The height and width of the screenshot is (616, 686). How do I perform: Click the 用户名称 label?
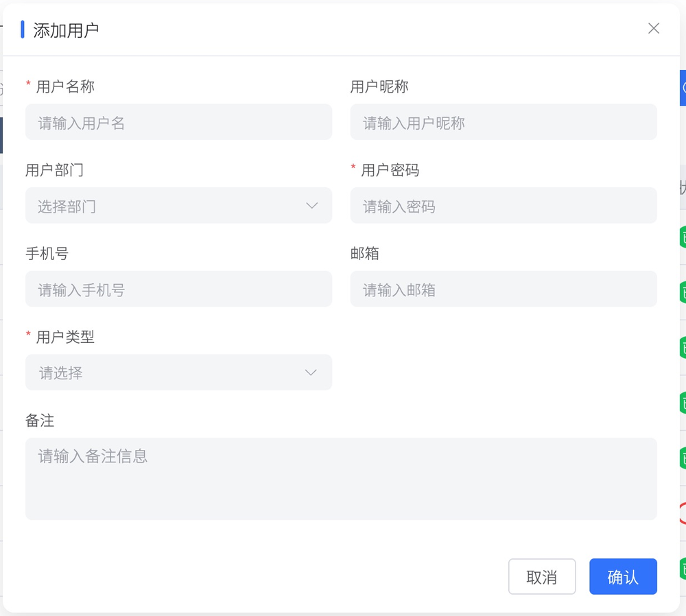point(65,86)
